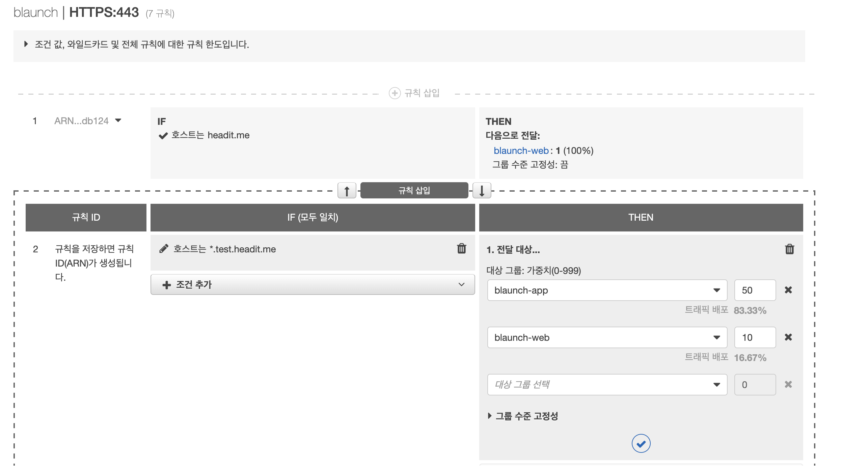Image resolution: width=868 pixels, height=469 pixels.
Task: Click weight field showing 10
Action: point(755,337)
